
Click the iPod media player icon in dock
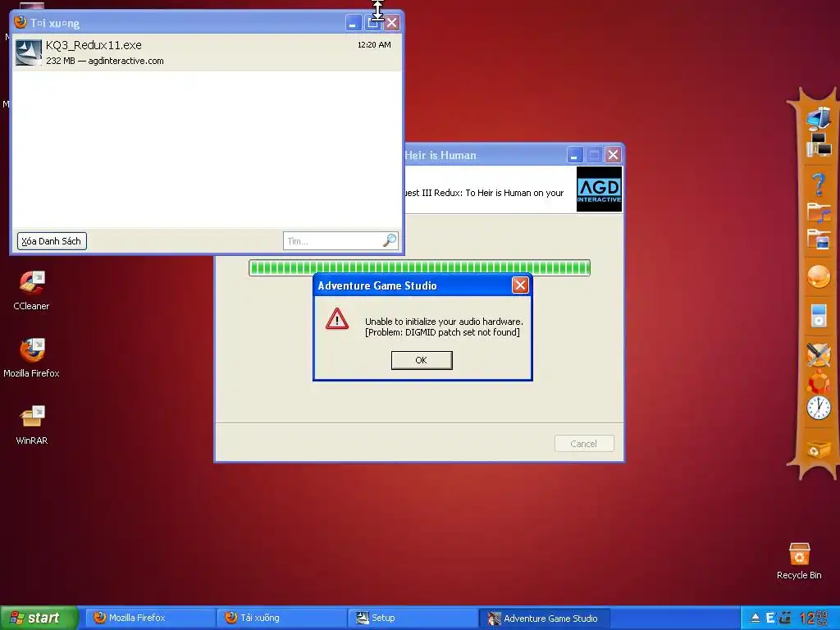(819, 315)
